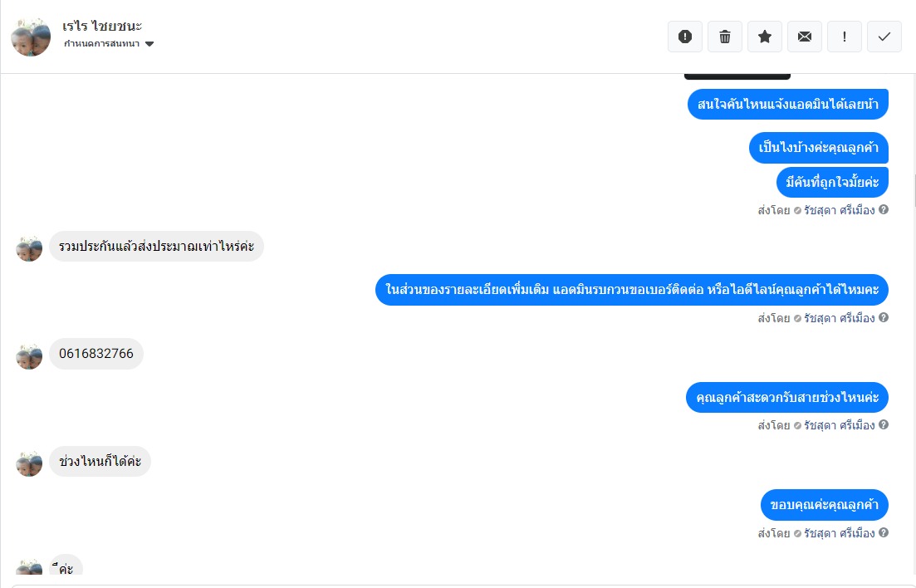Expand the กำหนดการสนทนา dropdown
Viewport: 916px width, 588px height.
[x=109, y=44]
